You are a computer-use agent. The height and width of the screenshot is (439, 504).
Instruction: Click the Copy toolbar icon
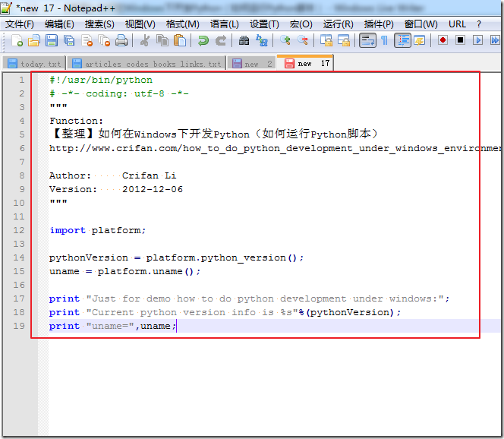(162, 41)
